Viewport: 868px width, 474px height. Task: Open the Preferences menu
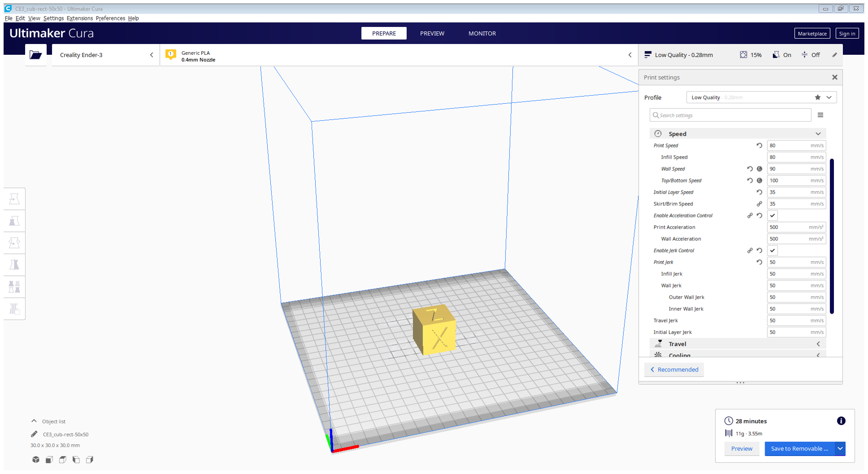click(x=110, y=18)
